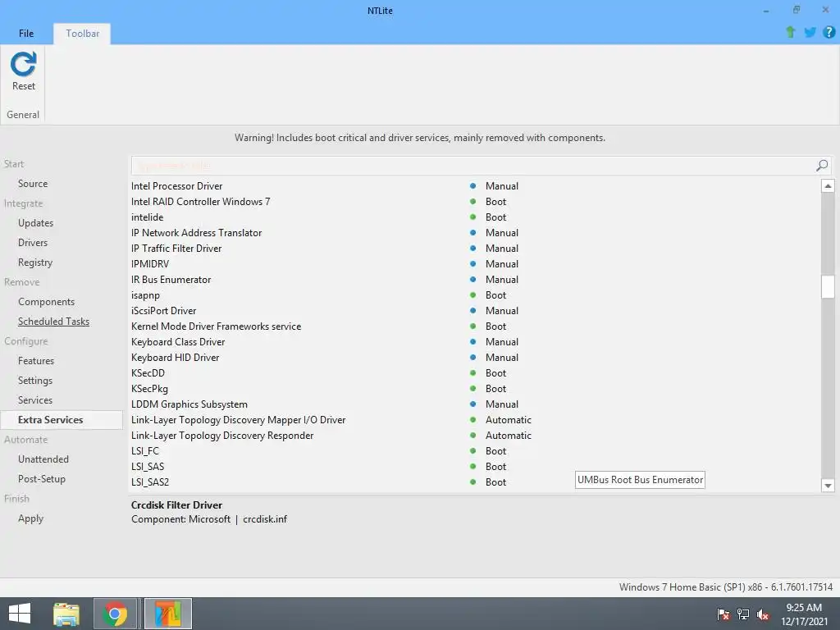Go to the Updates page
Screen dimensions: 840x630
tap(35, 223)
